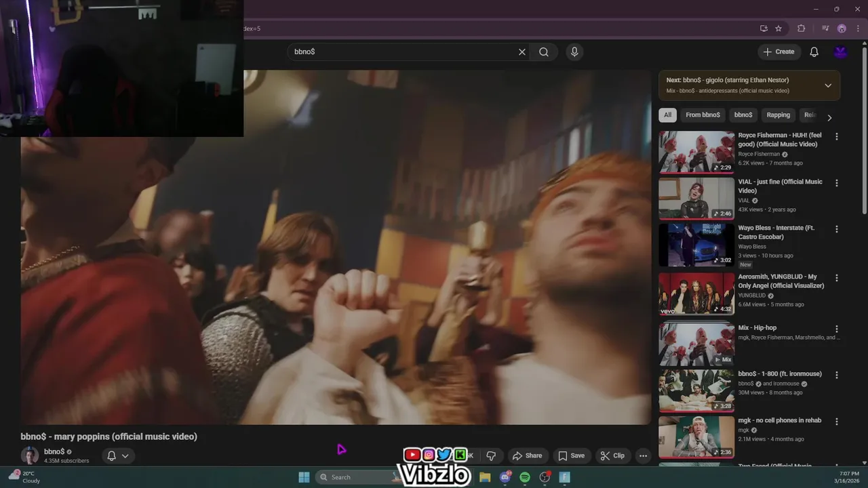Open YouTube notifications bell
868x488 pixels.
pos(814,52)
